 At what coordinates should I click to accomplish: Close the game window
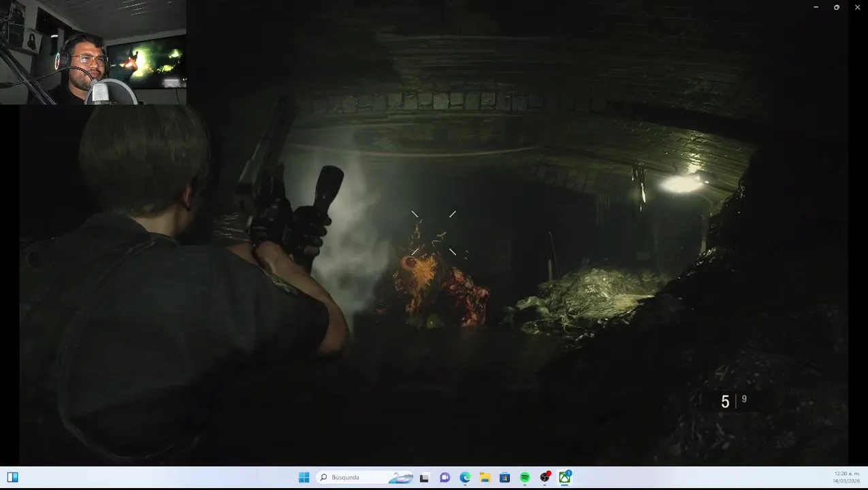(857, 7)
